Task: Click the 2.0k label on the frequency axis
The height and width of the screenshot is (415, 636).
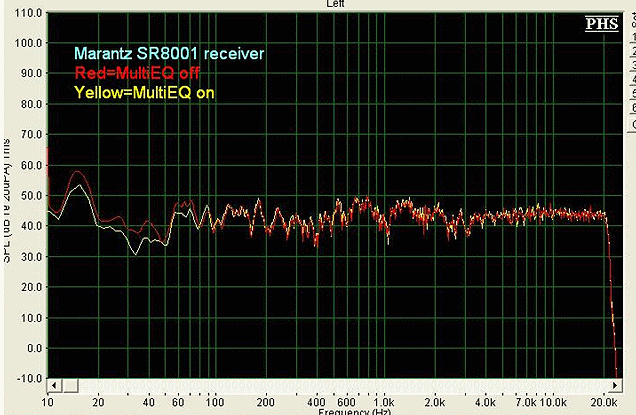Action: click(x=434, y=402)
